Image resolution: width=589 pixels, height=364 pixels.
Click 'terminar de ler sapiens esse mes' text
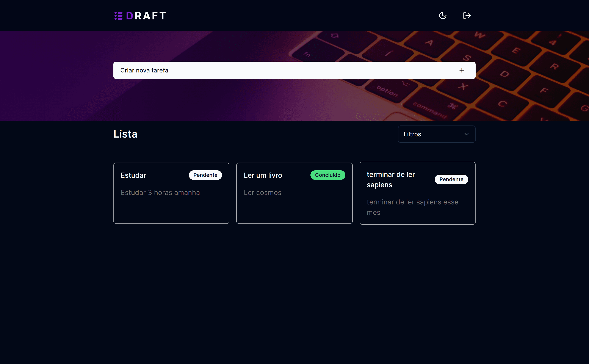point(412,207)
